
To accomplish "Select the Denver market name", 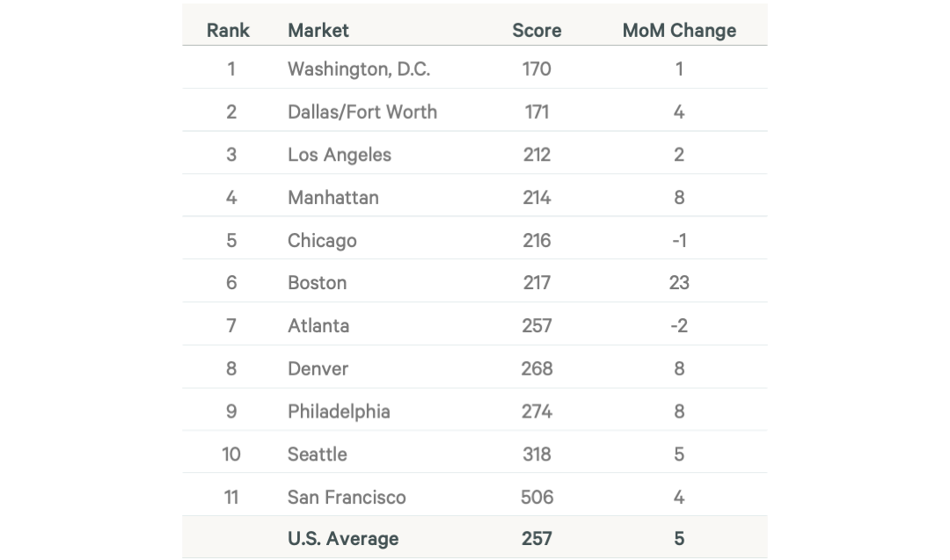I will pos(318,368).
